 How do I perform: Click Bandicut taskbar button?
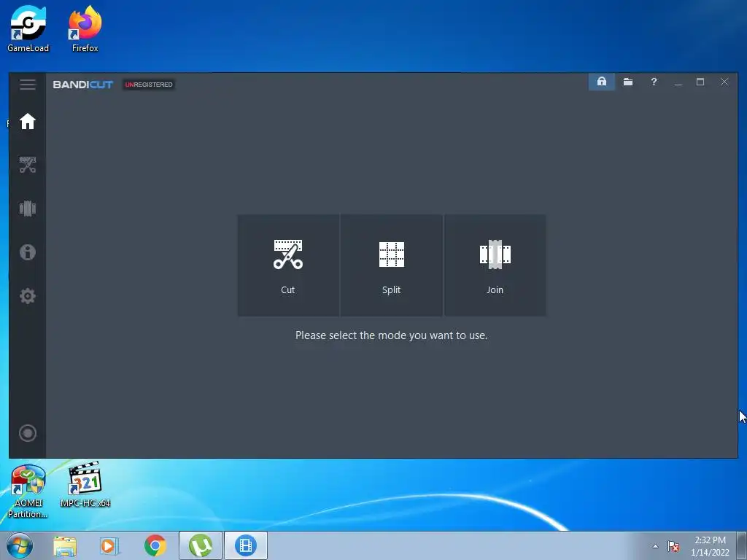pos(246,545)
